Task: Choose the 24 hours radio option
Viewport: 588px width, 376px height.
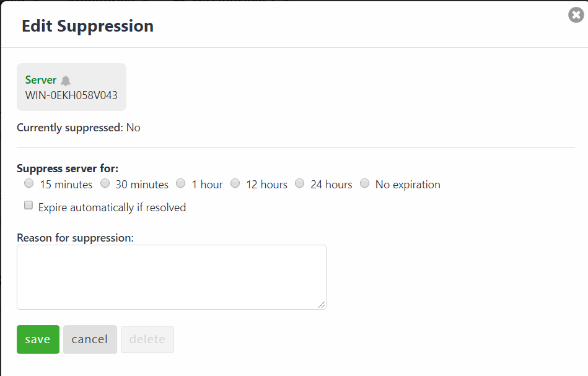Action: [300, 183]
